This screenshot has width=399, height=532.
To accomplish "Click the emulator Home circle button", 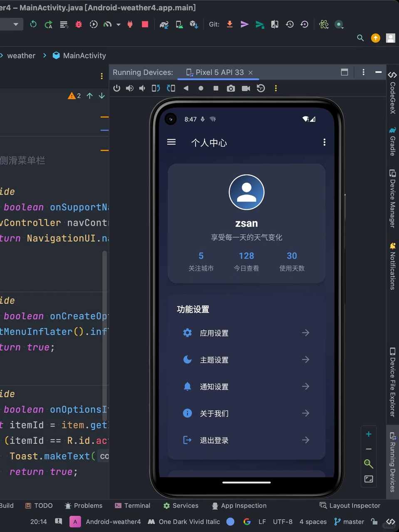I will [x=201, y=88].
